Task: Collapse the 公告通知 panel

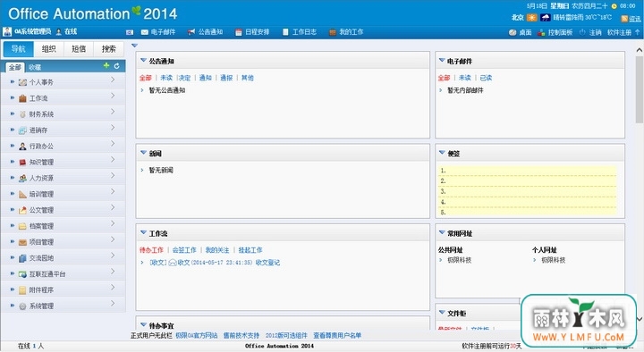Action: [143, 61]
